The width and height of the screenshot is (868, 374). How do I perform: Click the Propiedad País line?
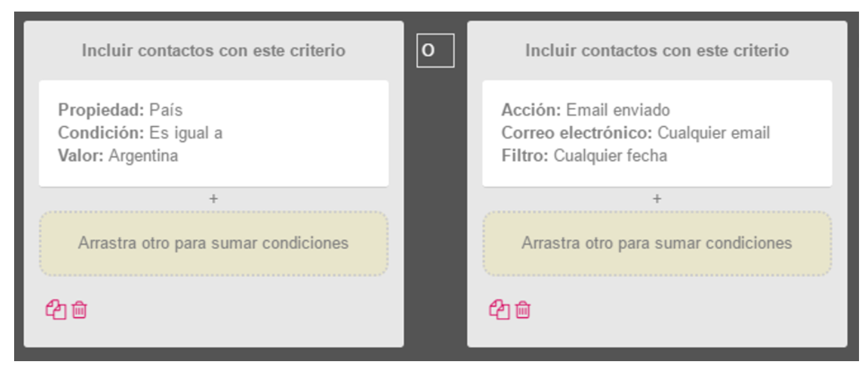[121, 111]
